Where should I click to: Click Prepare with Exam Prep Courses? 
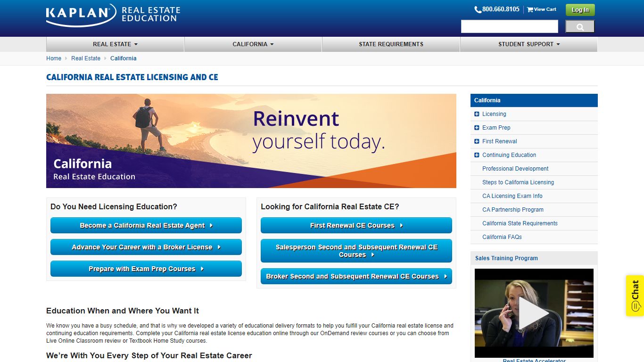point(146,269)
